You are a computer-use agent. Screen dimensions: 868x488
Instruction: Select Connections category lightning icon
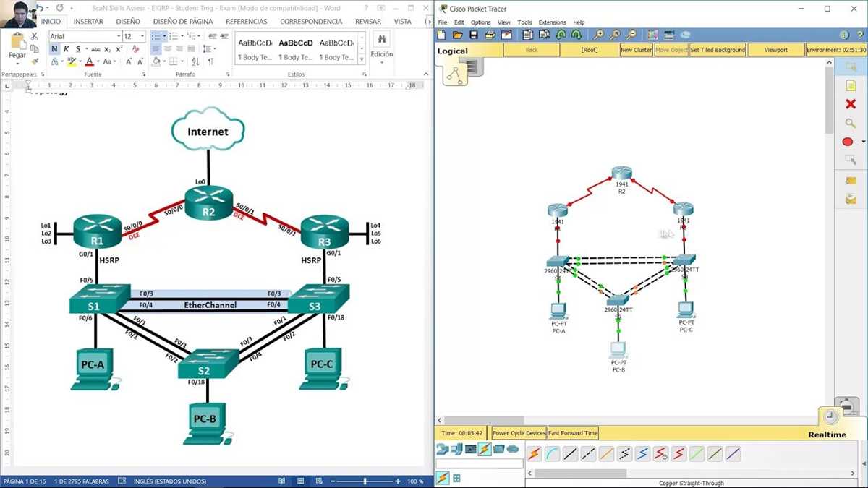485,449
